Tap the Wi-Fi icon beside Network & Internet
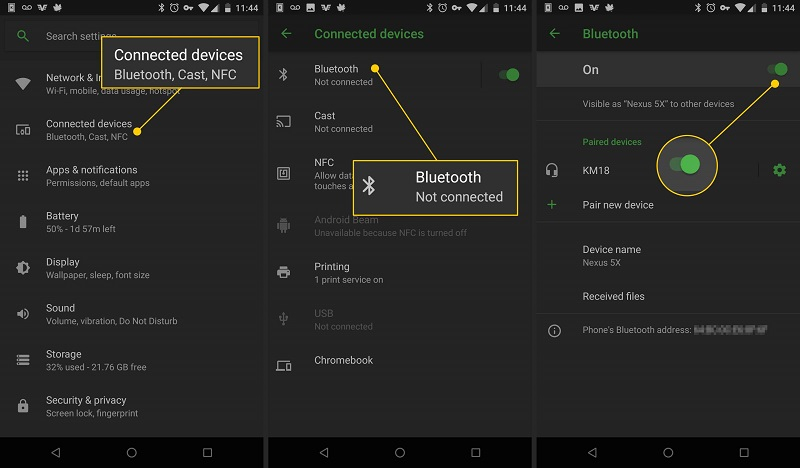This screenshot has width=800, height=468. pyautogui.click(x=23, y=84)
